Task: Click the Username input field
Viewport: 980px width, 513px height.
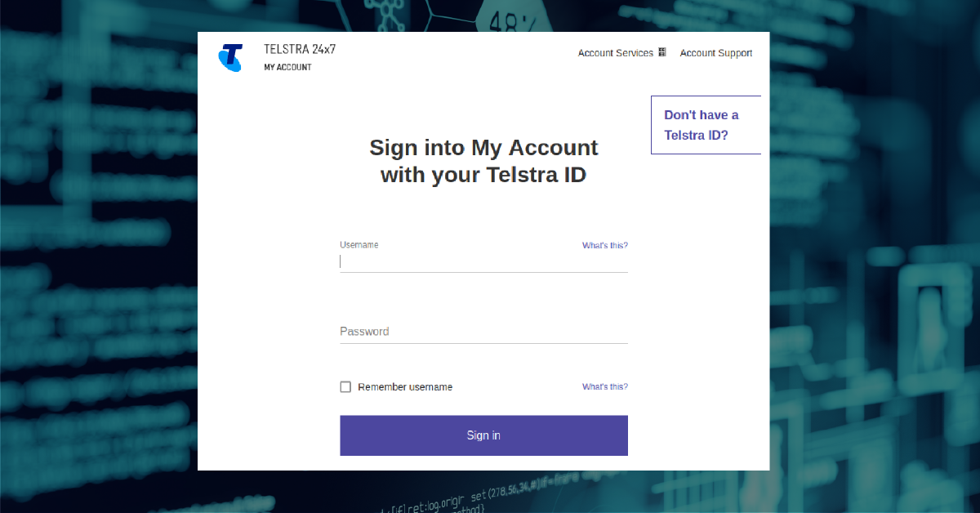Action: 483,260
